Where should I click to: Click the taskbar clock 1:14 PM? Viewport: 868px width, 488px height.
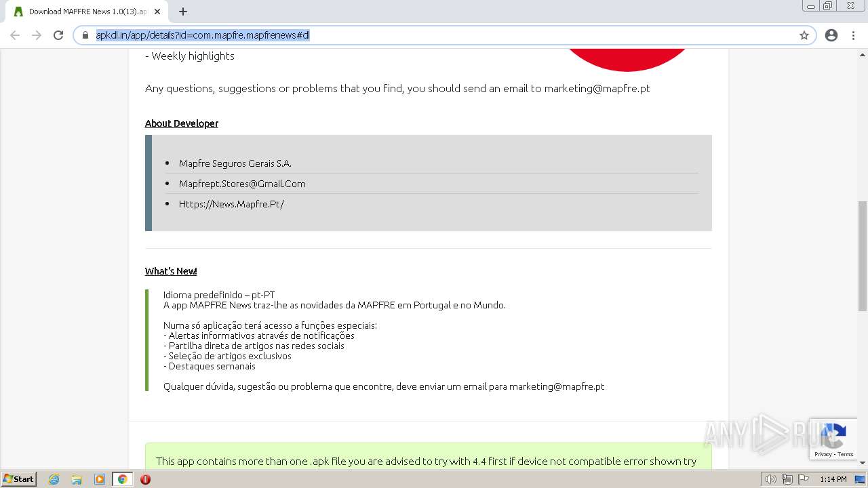tap(833, 479)
